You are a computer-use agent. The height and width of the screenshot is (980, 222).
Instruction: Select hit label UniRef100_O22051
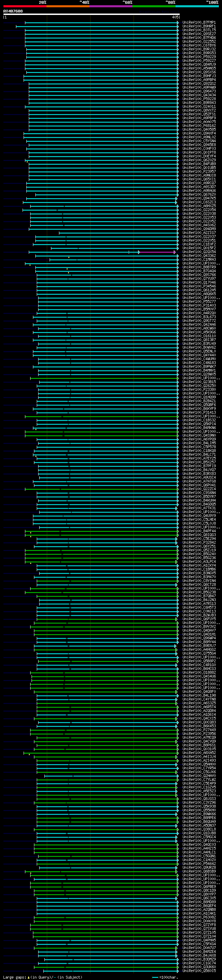(199, 241)
